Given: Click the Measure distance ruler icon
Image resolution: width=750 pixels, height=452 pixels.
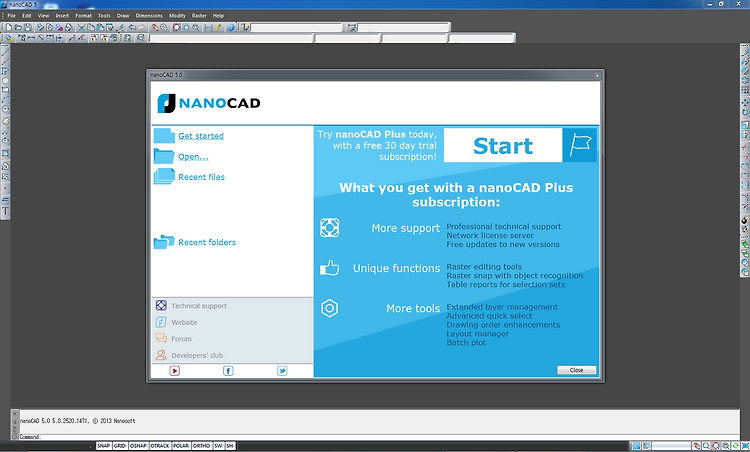Looking at the screenshot, I should pos(218,28).
